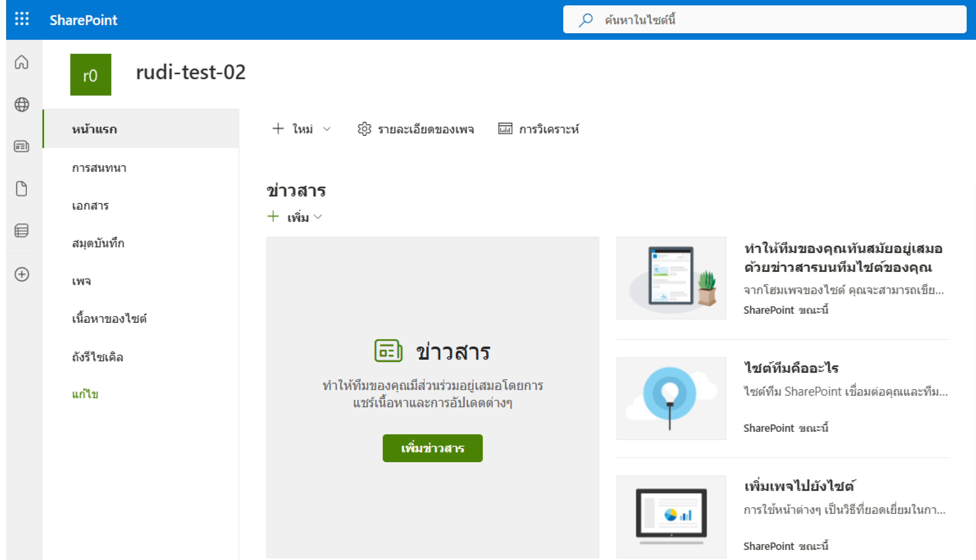Click the SharePoint header title

pos(83,20)
